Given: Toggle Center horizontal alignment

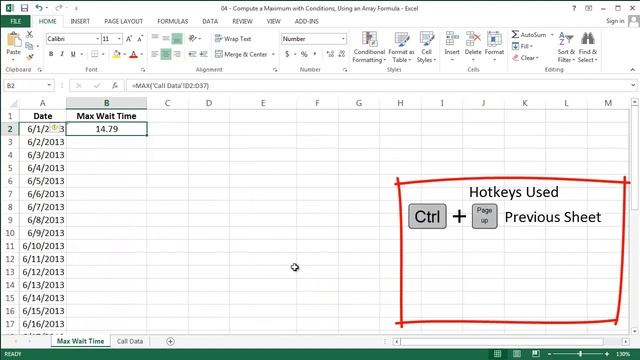Looking at the screenshot, I should click(166, 54).
